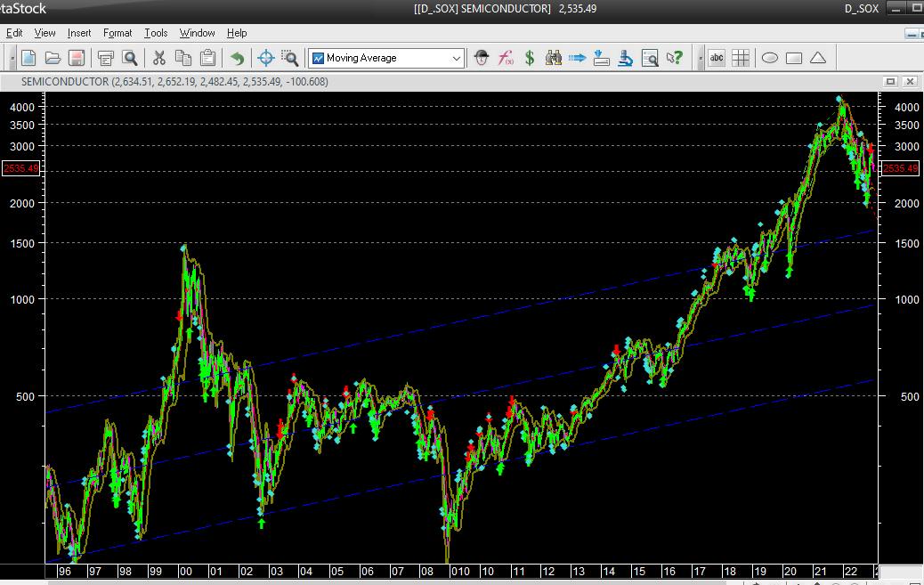Open the Format menu
The height and width of the screenshot is (585, 924).
pos(118,33)
